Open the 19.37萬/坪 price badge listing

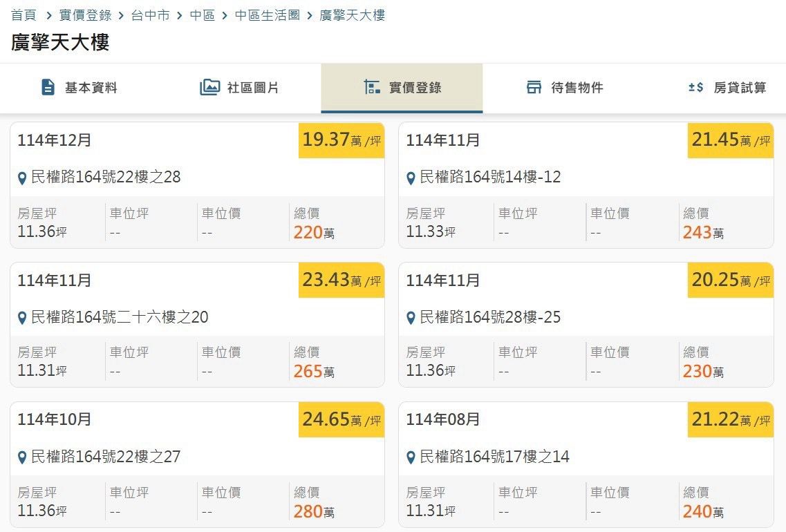click(x=341, y=140)
